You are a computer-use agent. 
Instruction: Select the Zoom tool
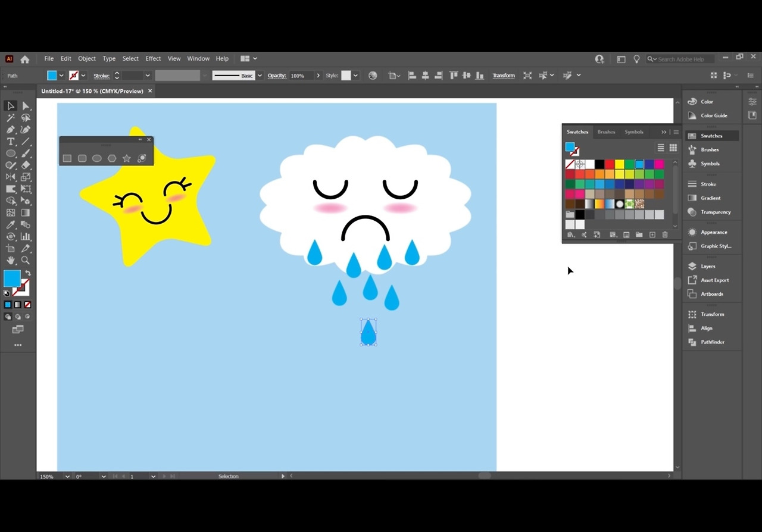[26, 260]
